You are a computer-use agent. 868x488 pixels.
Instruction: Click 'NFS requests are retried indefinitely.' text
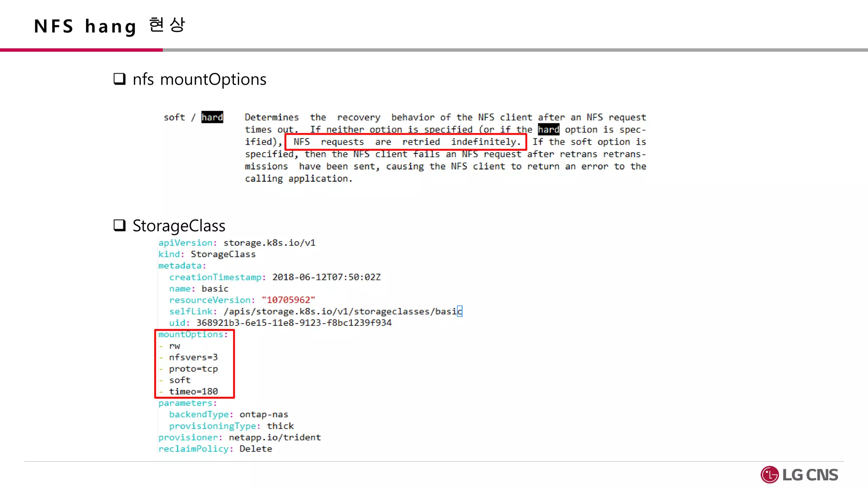[406, 141]
